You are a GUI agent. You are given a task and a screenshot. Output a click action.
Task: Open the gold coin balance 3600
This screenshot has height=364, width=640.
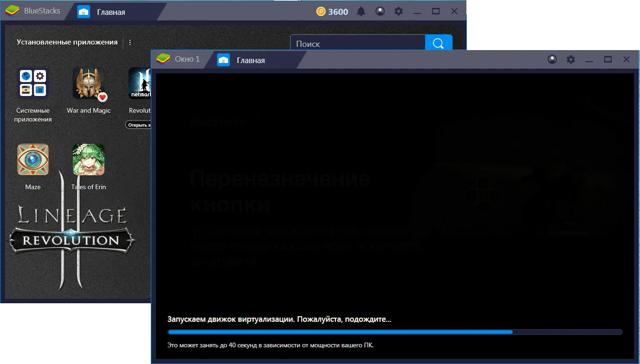(x=332, y=12)
